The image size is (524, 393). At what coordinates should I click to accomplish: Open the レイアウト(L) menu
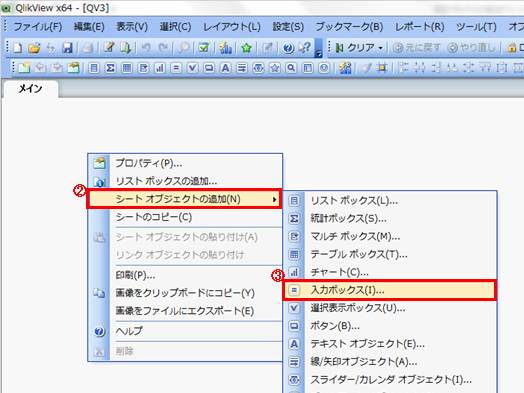(x=232, y=27)
